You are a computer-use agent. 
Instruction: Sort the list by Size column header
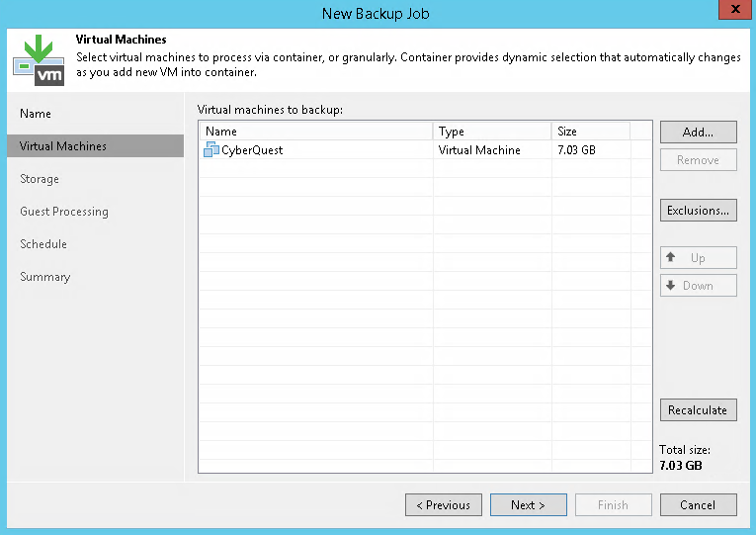[x=591, y=132]
